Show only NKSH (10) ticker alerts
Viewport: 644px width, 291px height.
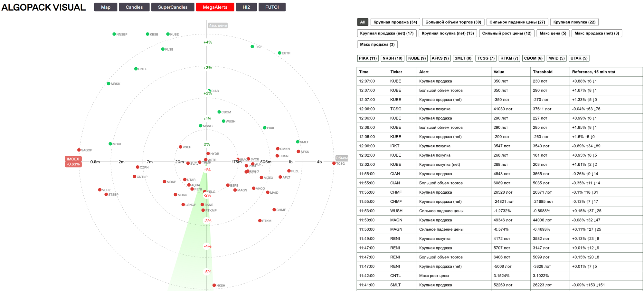(392, 58)
